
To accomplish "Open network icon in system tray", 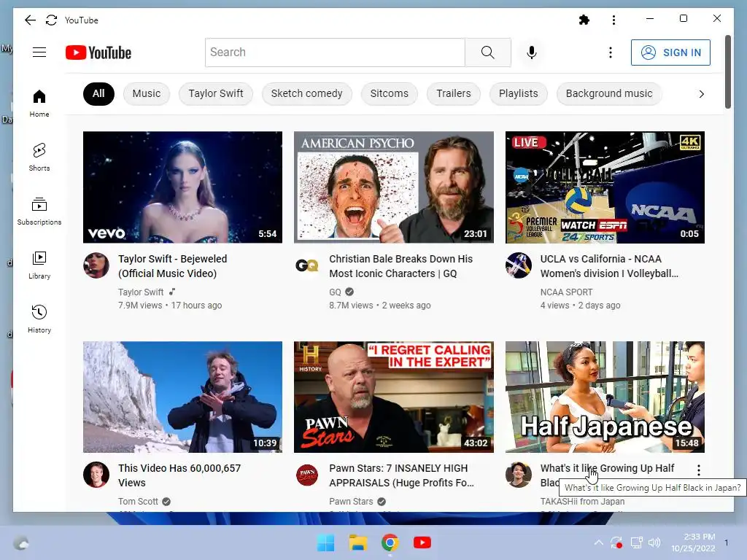I will pyautogui.click(x=636, y=542).
